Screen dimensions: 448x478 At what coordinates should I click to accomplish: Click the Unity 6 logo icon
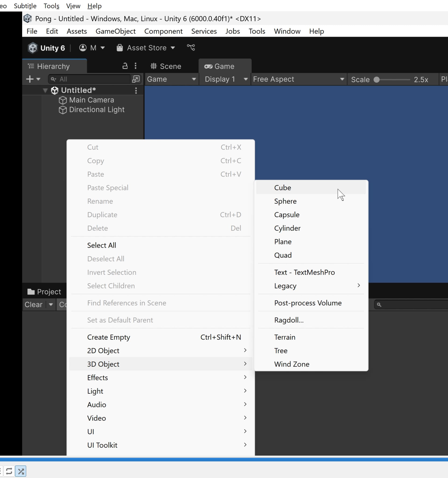tap(33, 48)
